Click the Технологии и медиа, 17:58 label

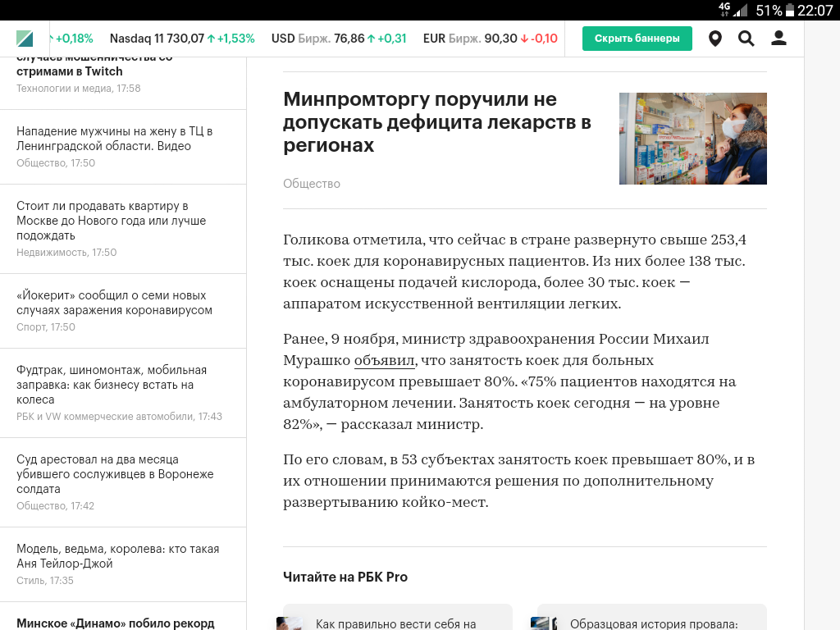[78, 89]
